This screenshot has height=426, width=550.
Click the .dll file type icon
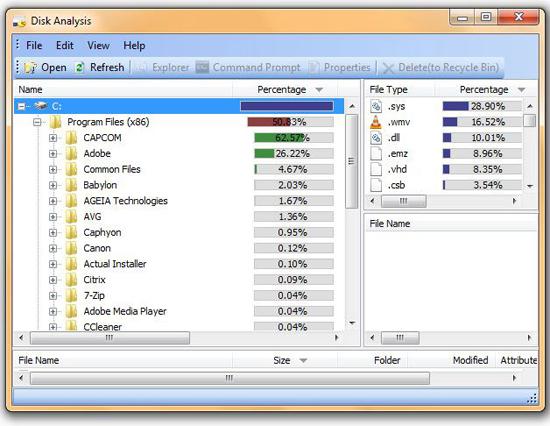click(x=376, y=138)
